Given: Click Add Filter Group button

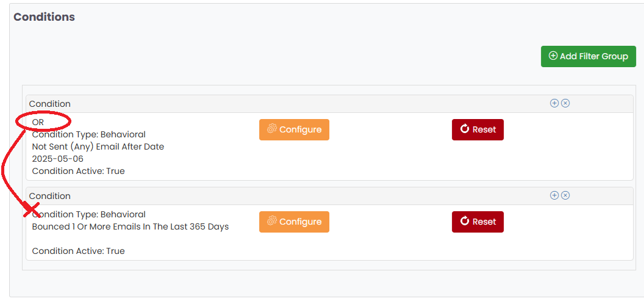Looking at the screenshot, I should pos(588,56).
